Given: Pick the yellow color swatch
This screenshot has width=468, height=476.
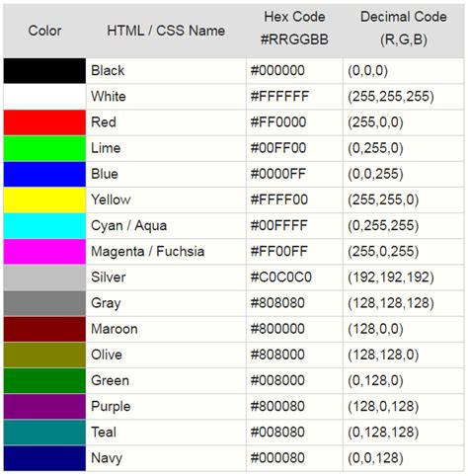Looking at the screenshot, I should tap(44, 199).
